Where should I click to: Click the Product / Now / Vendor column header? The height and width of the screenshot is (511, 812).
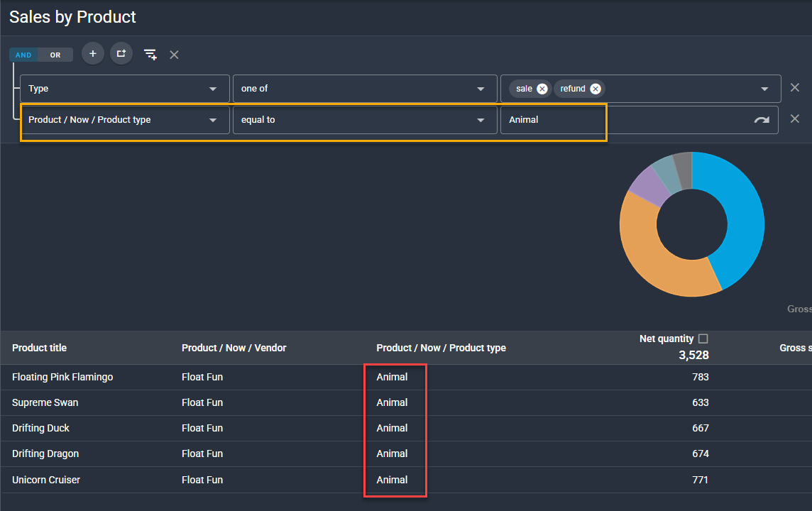point(234,348)
